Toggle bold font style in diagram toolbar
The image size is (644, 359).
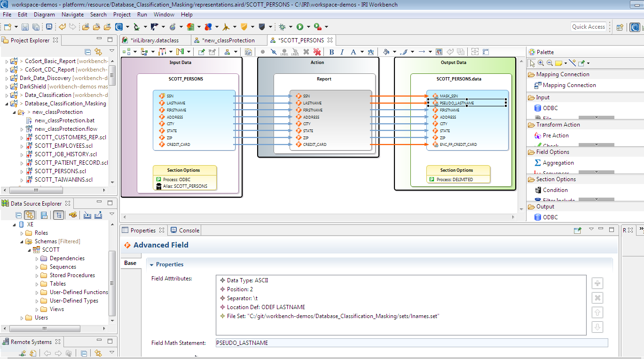coord(331,52)
